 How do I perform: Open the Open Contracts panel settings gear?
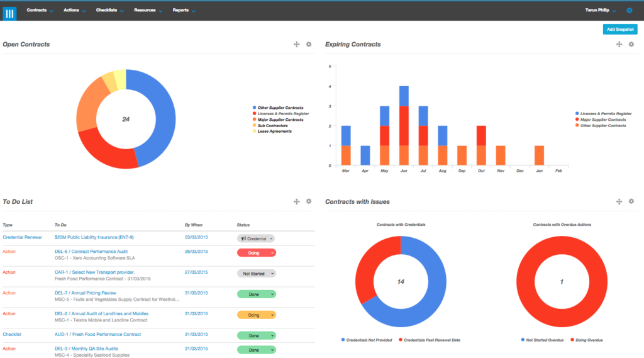(x=308, y=44)
